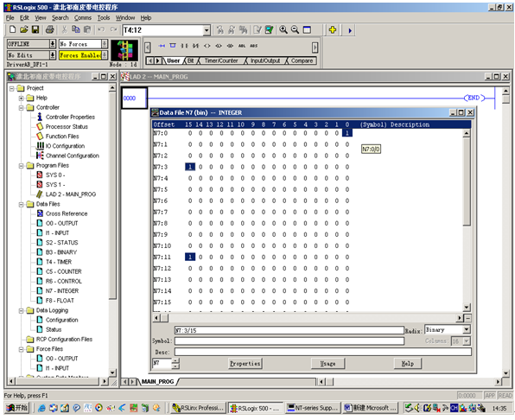
Task: Open RSLinx Professional from taskbar
Action: [x=199, y=408]
